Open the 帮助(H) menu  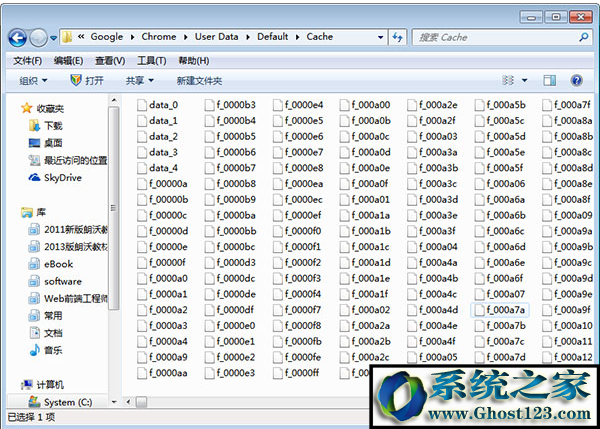click(x=194, y=61)
